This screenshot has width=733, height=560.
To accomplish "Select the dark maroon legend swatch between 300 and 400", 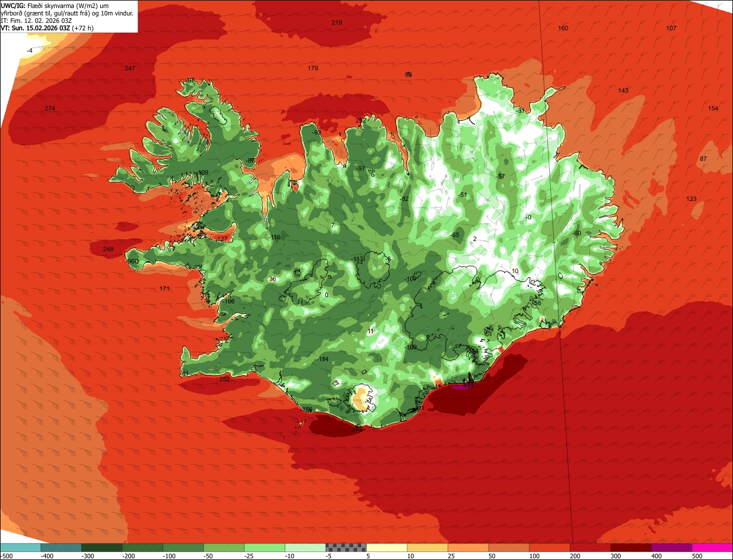I will point(631,547).
